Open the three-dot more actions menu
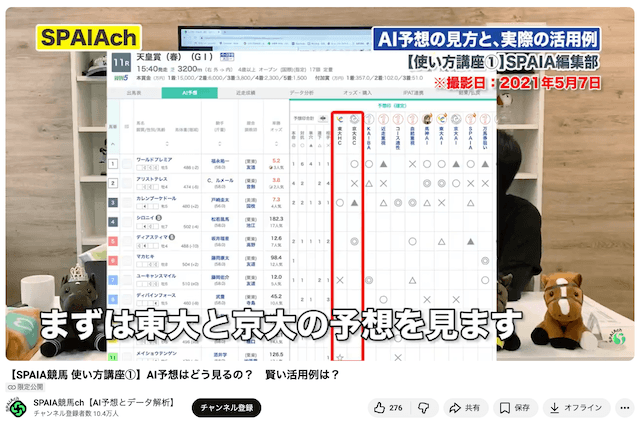 pyautogui.click(x=624, y=407)
